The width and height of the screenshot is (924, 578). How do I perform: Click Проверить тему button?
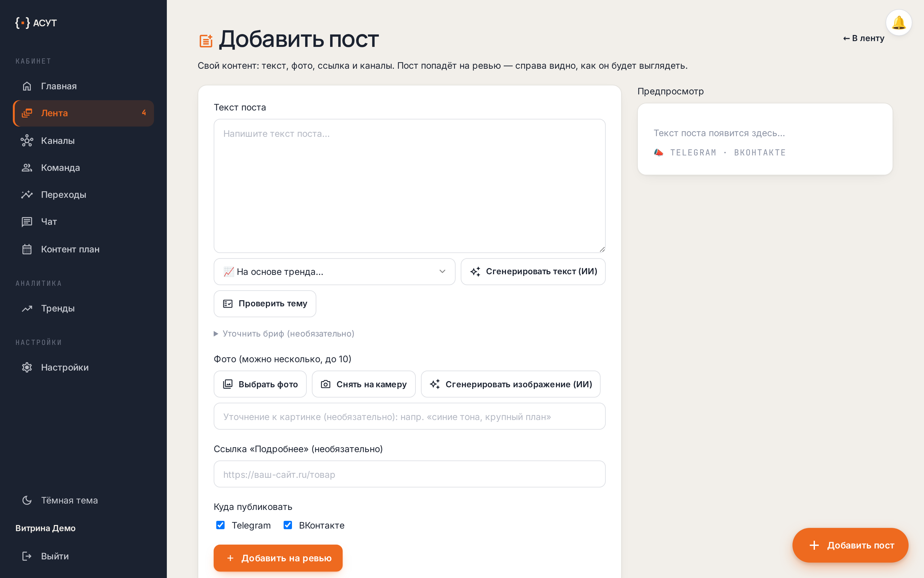265,303
